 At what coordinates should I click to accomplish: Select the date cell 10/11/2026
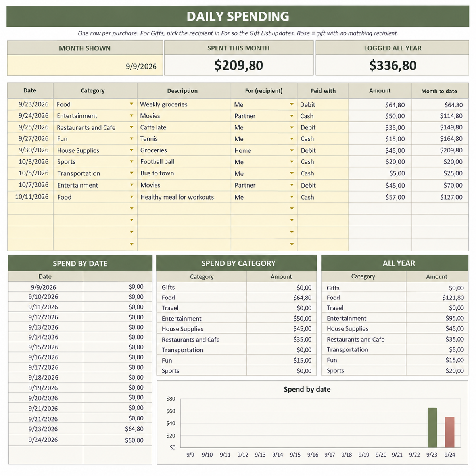[x=31, y=197]
